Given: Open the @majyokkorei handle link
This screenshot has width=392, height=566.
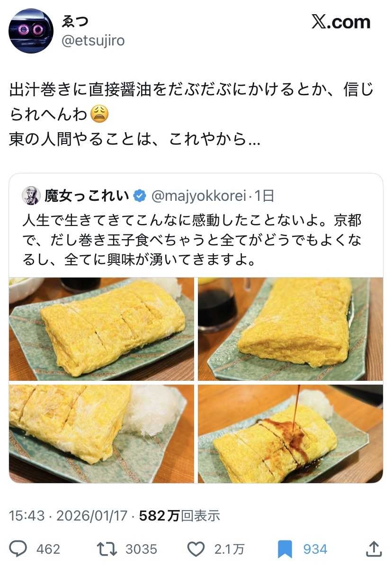Looking at the screenshot, I should tap(199, 196).
